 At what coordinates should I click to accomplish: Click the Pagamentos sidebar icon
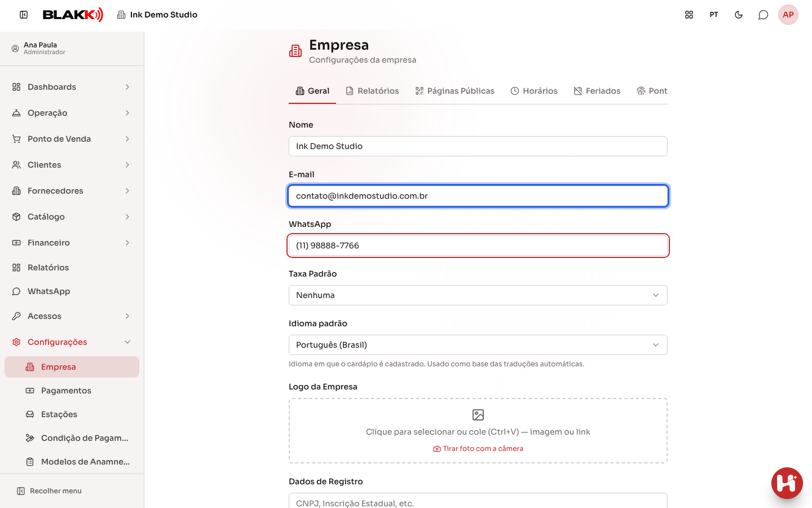coord(30,391)
